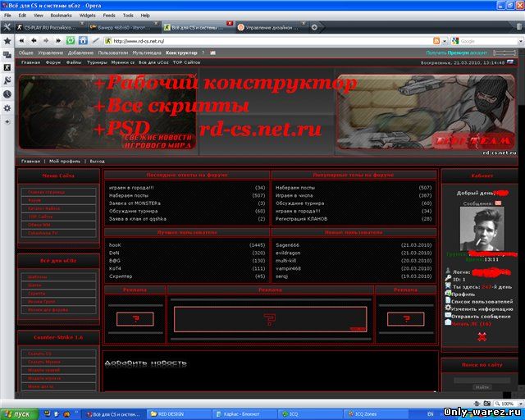Open the History clock panel in sidebar
This screenshot has height=420, width=525.
coord(7,94)
